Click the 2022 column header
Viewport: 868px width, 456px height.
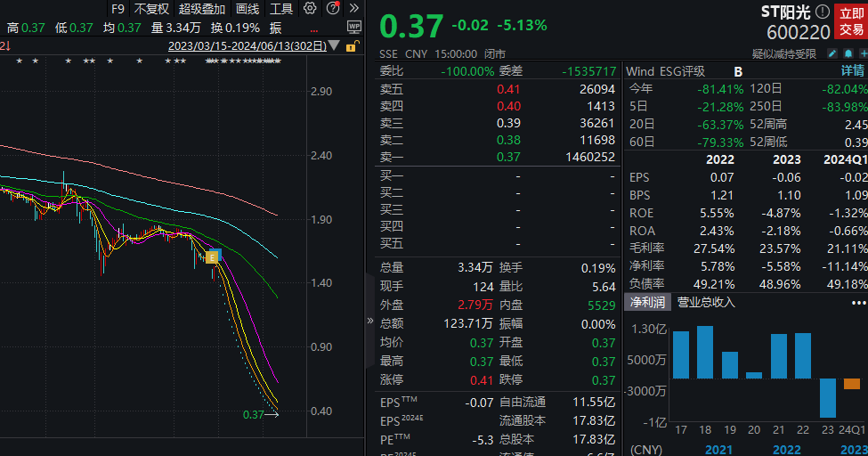pos(719,159)
